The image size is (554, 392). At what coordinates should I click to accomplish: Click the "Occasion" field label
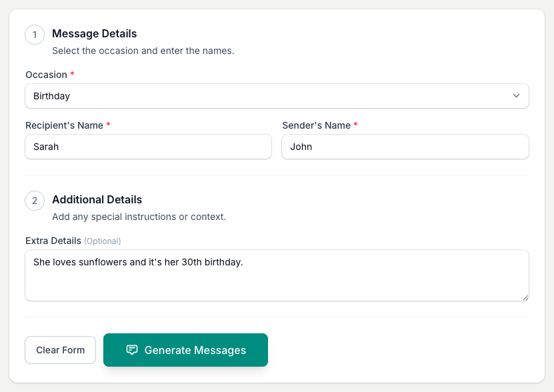pos(46,75)
